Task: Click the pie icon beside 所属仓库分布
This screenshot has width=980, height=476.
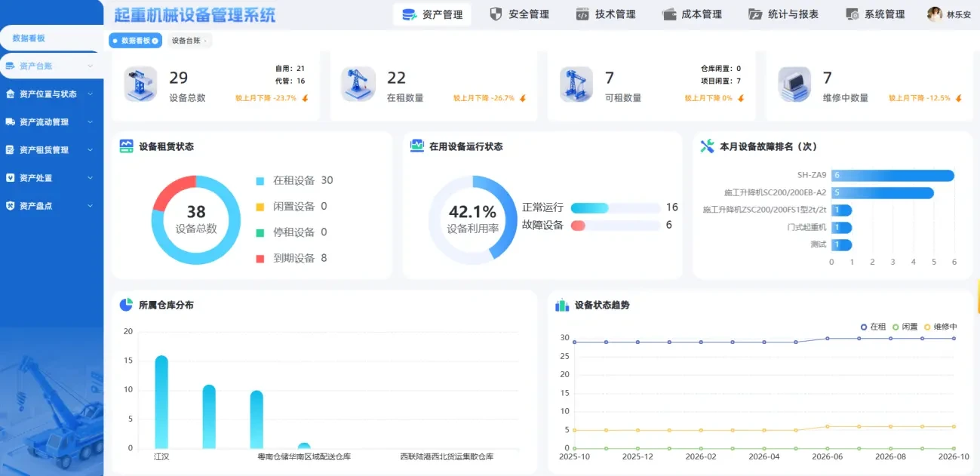Action: (x=126, y=305)
